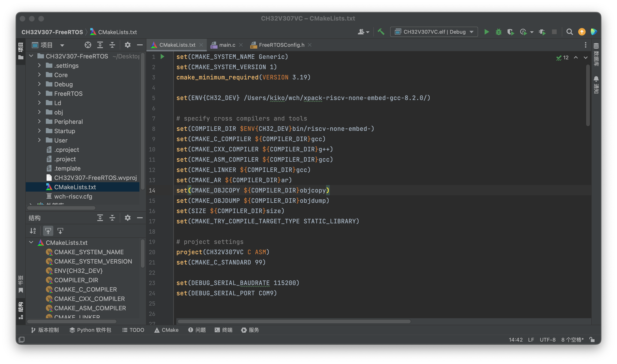The height and width of the screenshot is (364, 617).
Task: Open the JetBrains Toolbox icon in the toolbar
Action: (594, 32)
